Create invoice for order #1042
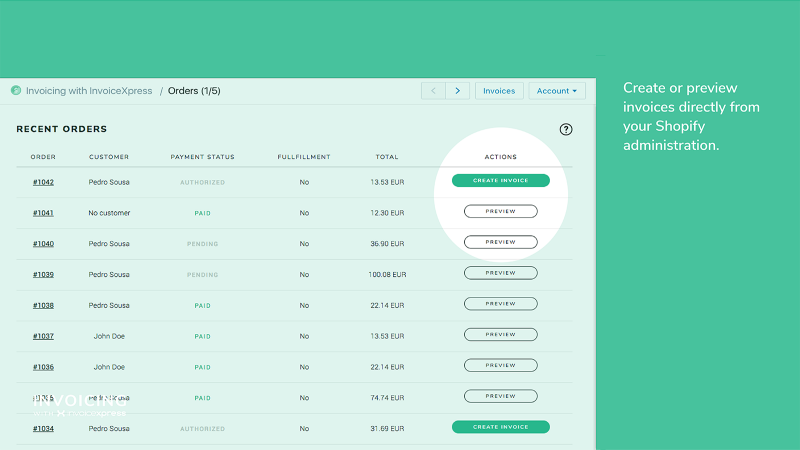 tap(501, 181)
